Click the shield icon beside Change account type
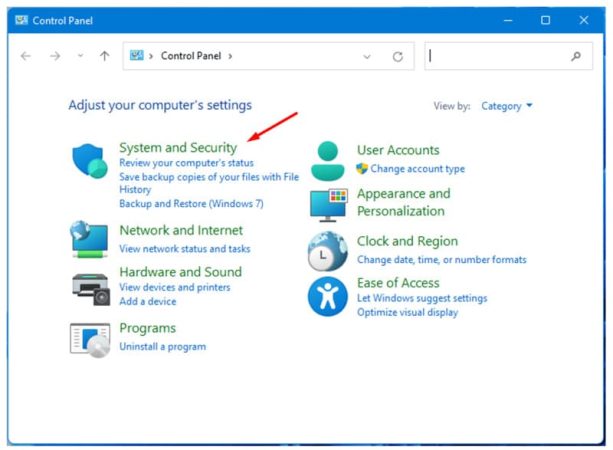The image size is (613, 450). (x=362, y=169)
